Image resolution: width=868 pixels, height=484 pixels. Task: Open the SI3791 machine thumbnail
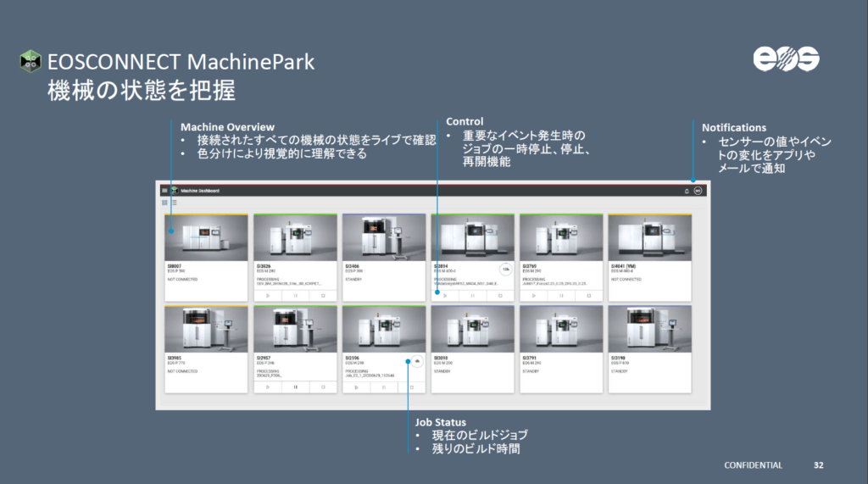(x=561, y=330)
